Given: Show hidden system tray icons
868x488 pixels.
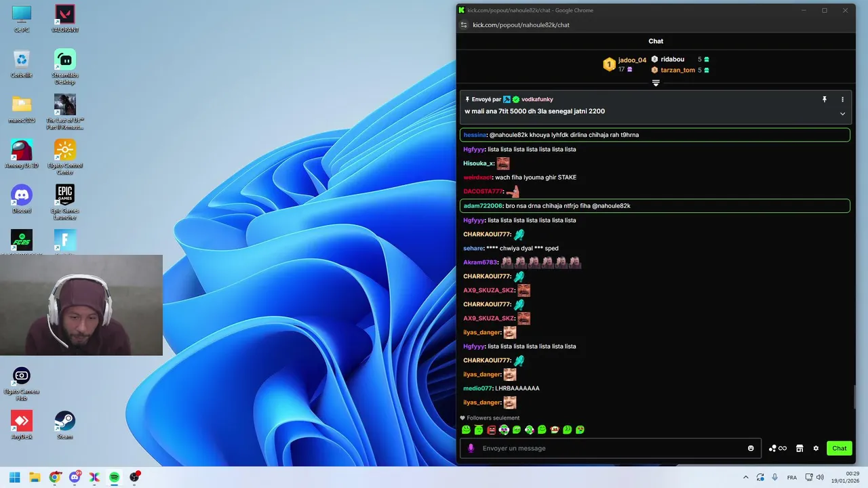Looking at the screenshot, I should pos(746,477).
